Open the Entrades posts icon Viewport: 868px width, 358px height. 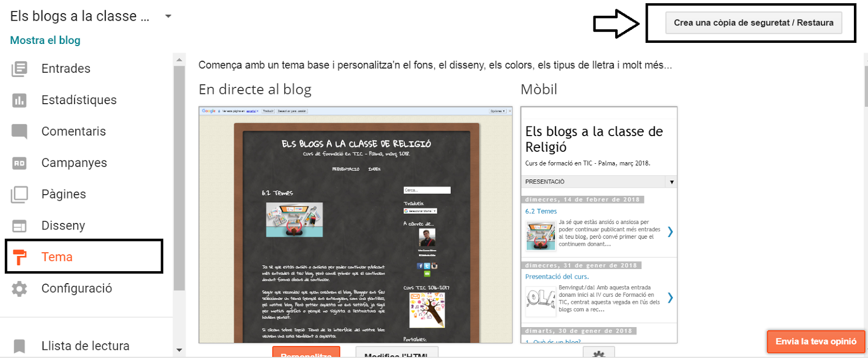20,69
